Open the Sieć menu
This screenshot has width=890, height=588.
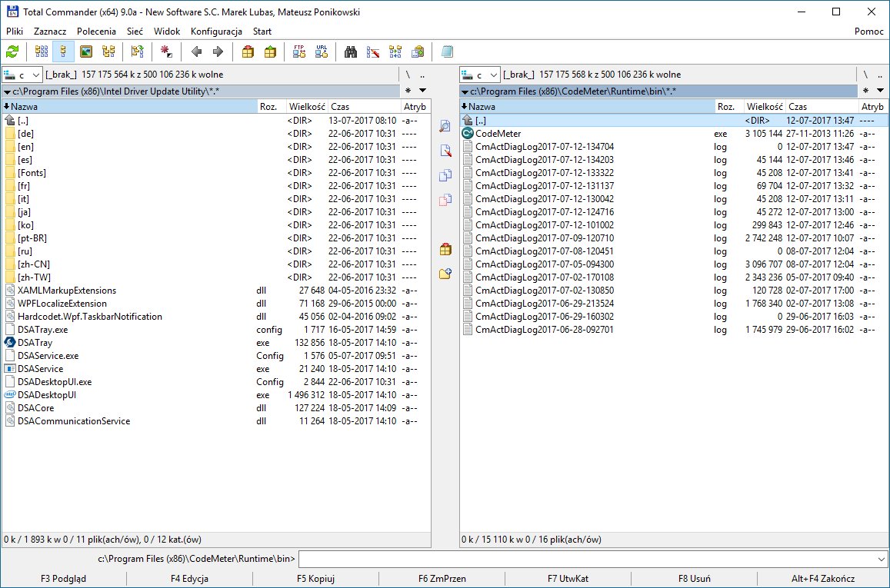tap(135, 32)
